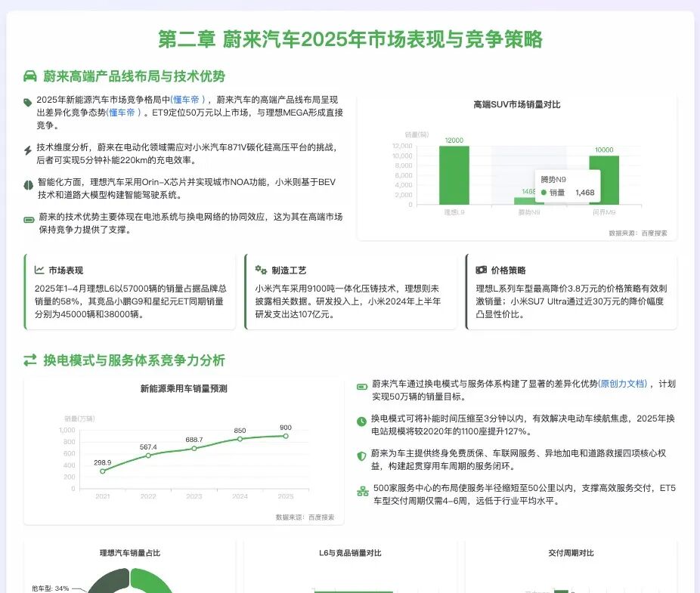
Task: Click chart title 新能源乘用车销量预测
Action: [x=184, y=388]
